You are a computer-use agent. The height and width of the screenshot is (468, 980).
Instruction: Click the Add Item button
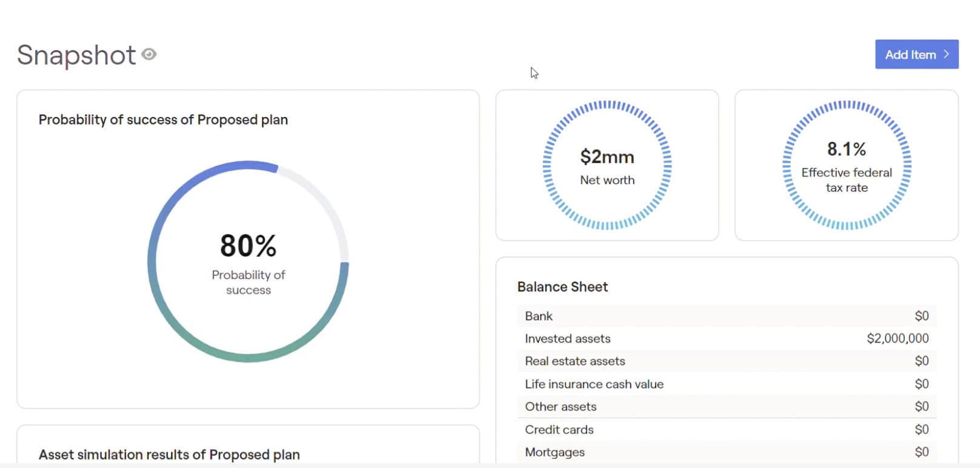pos(916,55)
